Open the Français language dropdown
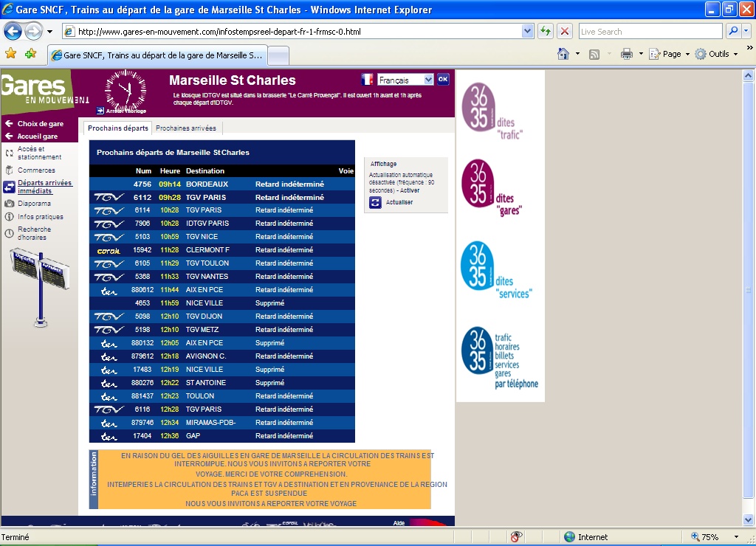756x546 pixels. coord(405,80)
